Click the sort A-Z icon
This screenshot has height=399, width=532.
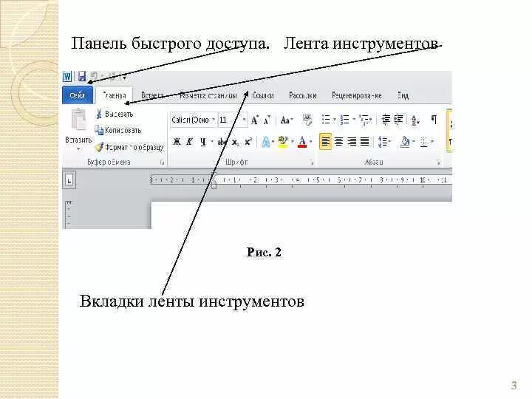[415, 120]
